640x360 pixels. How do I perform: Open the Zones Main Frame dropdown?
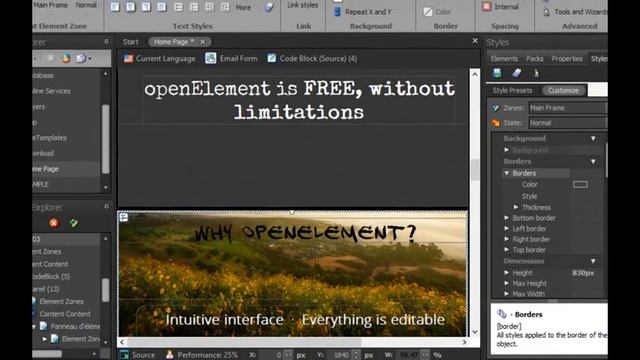567,108
